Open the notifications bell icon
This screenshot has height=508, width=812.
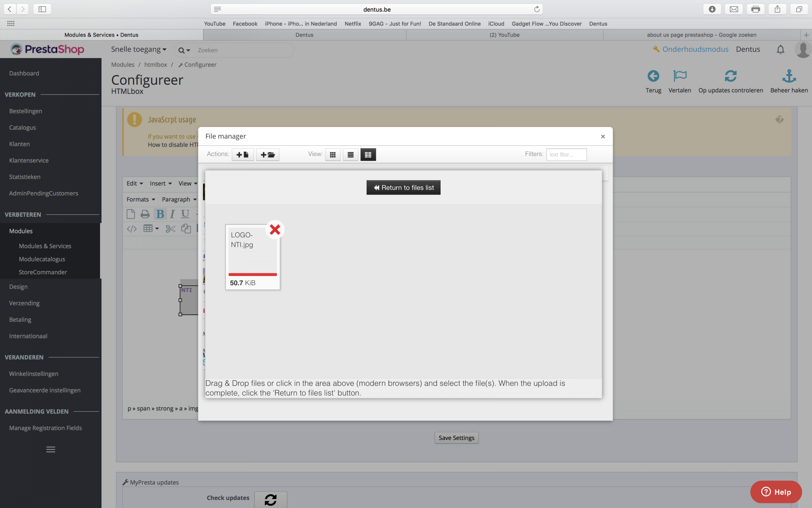[780, 49]
